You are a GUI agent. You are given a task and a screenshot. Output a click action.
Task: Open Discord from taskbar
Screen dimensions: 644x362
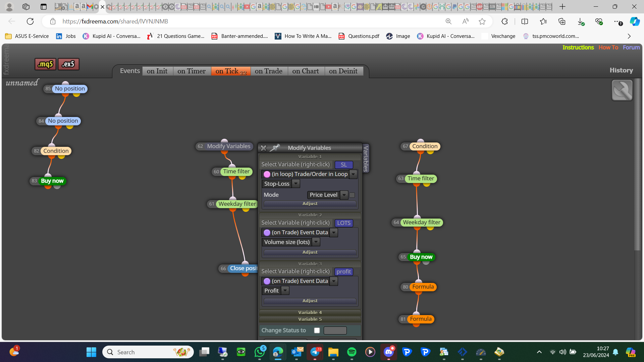click(388, 352)
